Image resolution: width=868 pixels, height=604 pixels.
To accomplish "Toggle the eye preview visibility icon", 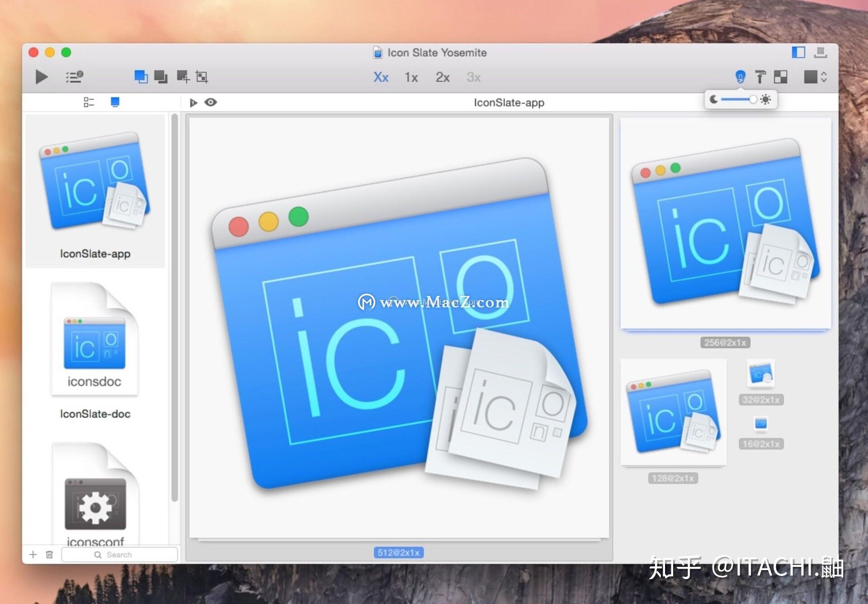I will (211, 102).
